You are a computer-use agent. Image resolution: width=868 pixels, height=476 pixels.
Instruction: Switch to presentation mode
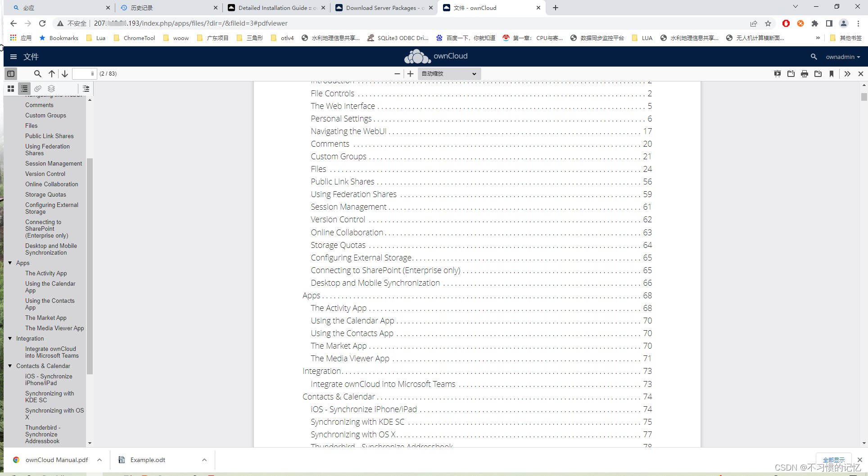(x=778, y=74)
